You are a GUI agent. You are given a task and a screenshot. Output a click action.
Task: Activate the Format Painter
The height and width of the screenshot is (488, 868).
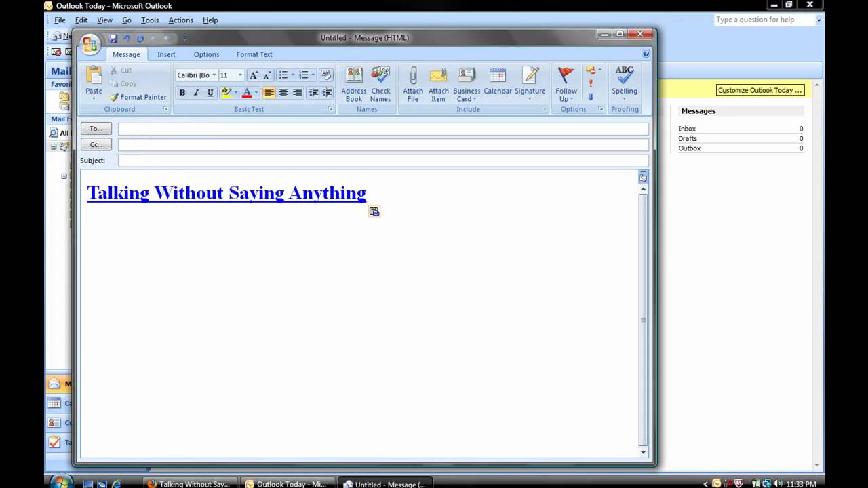pyautogui.click(x=138, y=97)
